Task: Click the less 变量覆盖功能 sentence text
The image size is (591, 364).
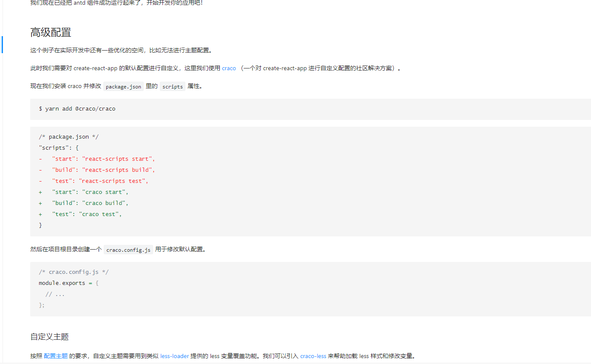Action: (x=234, y=356)
